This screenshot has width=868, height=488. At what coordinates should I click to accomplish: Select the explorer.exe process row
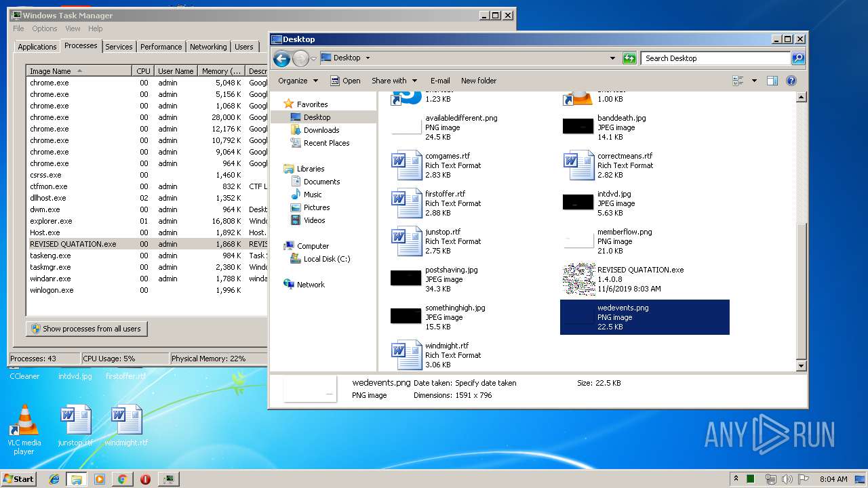point(147,221)
